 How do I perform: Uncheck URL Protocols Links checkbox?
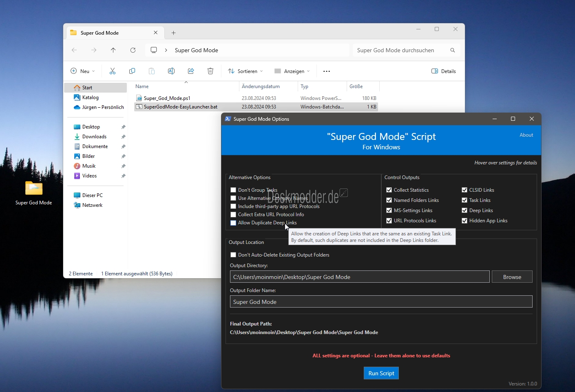tap(389, 221)
